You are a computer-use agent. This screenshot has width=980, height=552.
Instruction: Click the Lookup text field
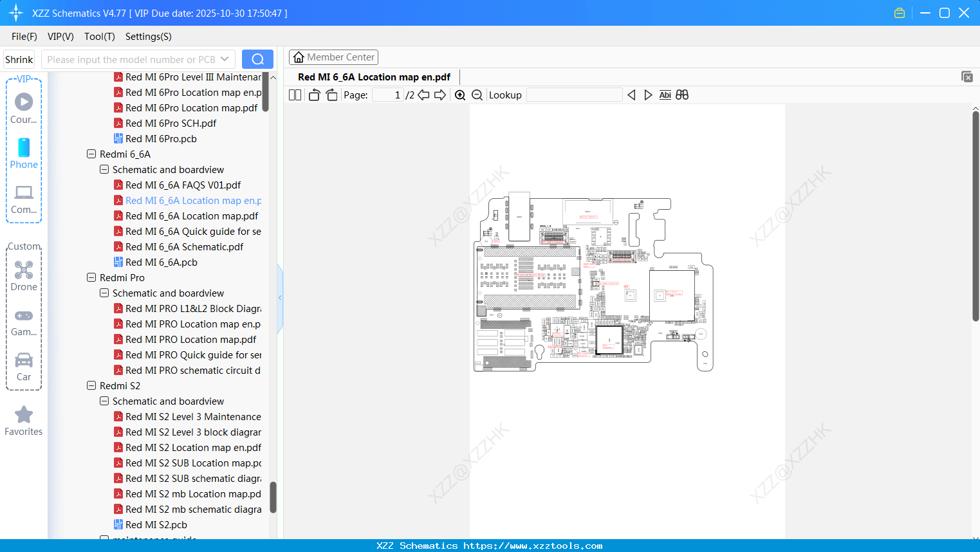(575, 95)
